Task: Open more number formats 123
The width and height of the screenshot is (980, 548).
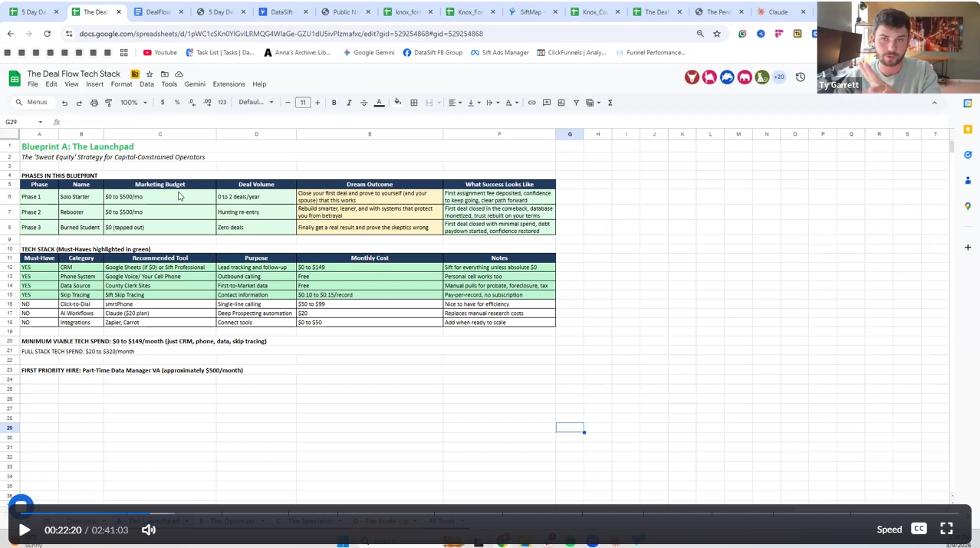Action: pyautogui.click(x=222, y=103)
